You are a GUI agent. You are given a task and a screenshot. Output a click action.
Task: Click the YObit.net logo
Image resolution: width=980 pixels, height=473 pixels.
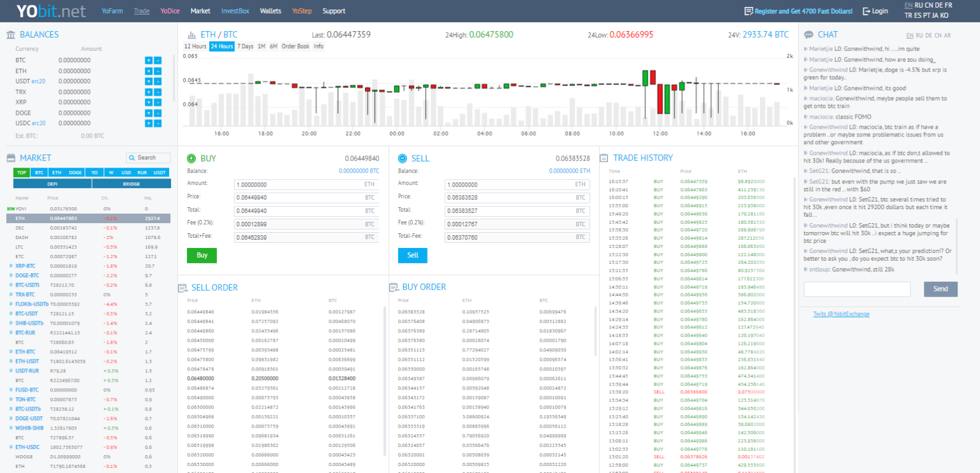click(x=51, y=11)
